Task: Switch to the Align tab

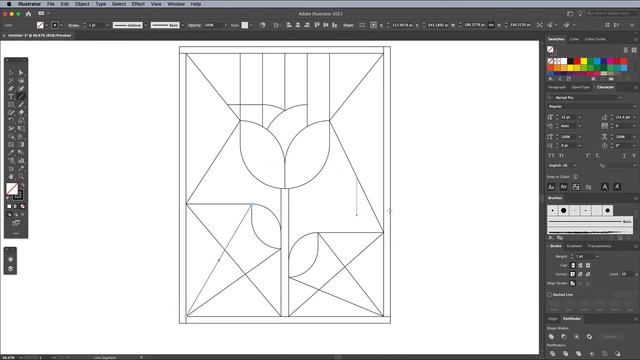Action: tap(552, 319)
